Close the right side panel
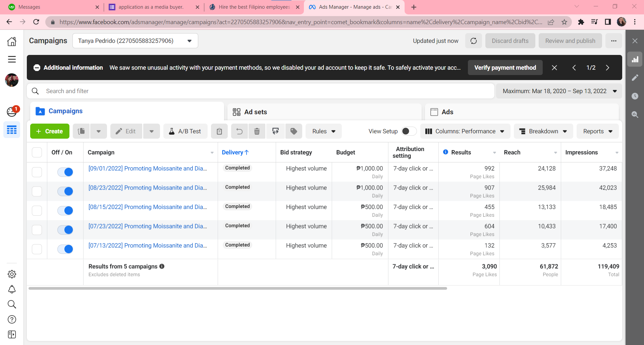 635,41
